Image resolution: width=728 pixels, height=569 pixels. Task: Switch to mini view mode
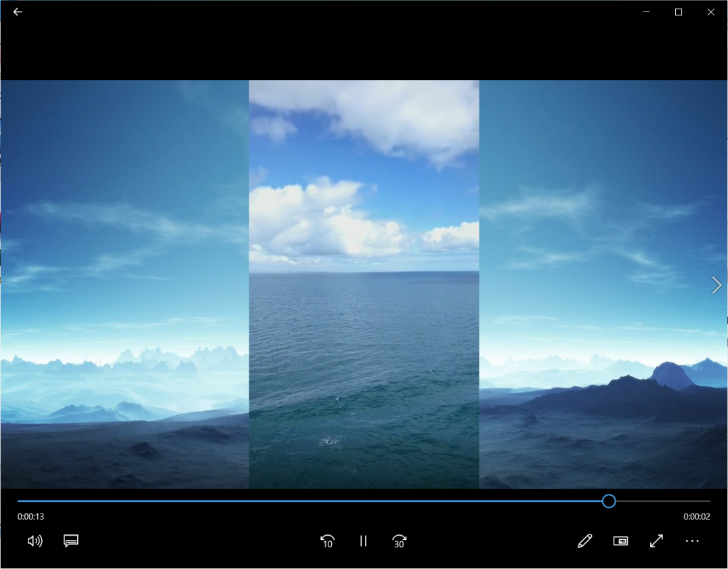pyautogui.click(x=620, y=541)
